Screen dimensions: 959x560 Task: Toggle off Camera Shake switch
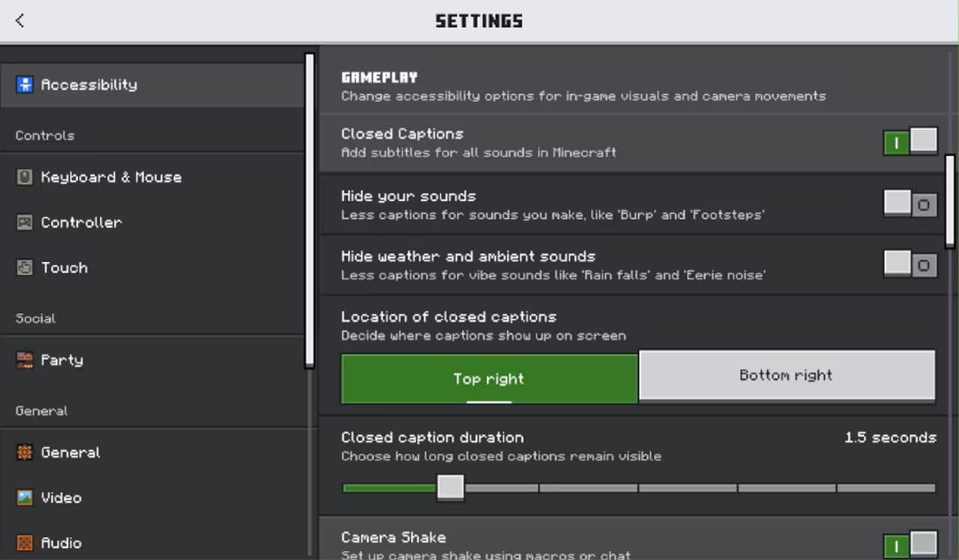[x=910, y=544]
